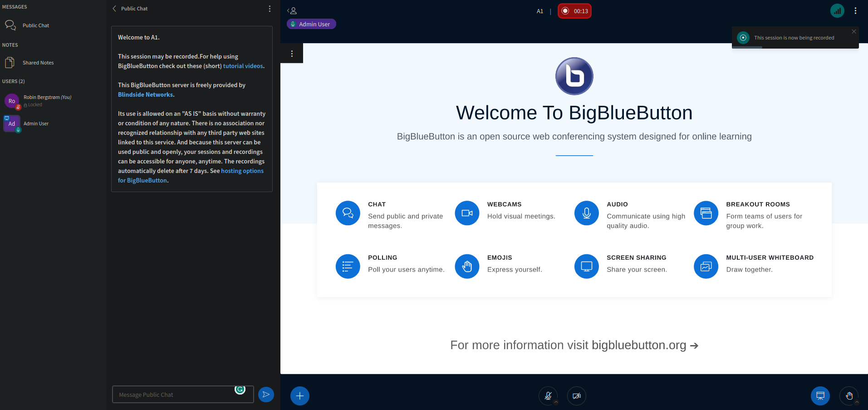Image resolution: width=868 pixels, height=410 pixels.
Task: Open chat options three-dot menu
Action: click(x=270, y=9)
